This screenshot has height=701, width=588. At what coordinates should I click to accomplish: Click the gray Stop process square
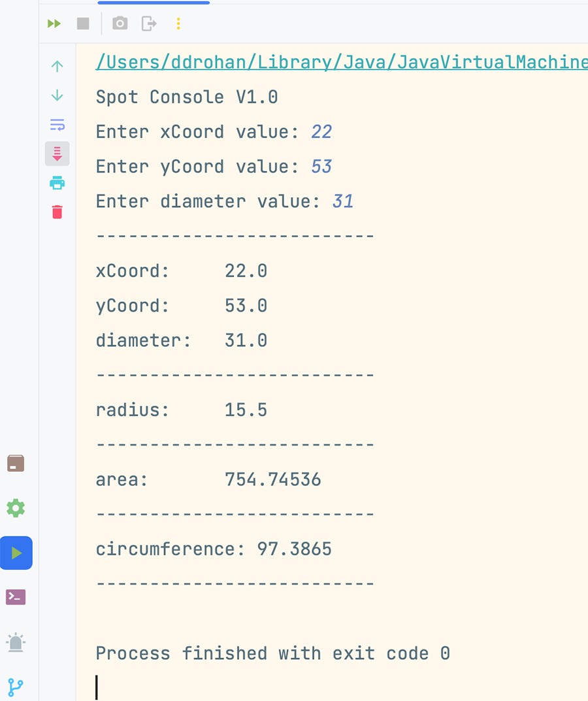(83, 24)
